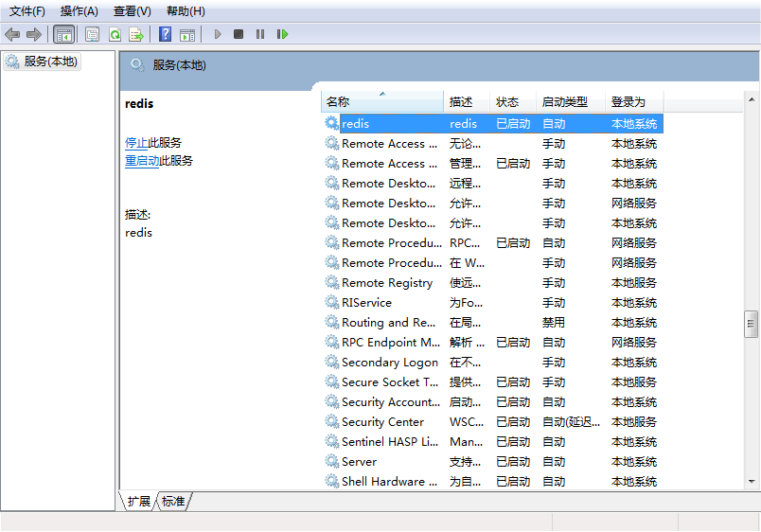Click gear icon next to Routing and Re...

pos(331,322)
